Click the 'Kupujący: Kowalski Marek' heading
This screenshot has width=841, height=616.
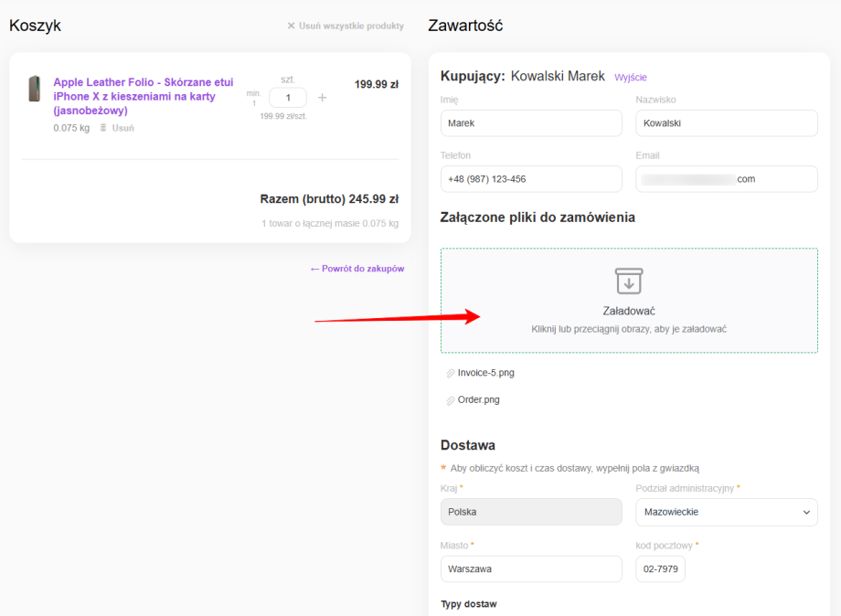click(522, 76)
